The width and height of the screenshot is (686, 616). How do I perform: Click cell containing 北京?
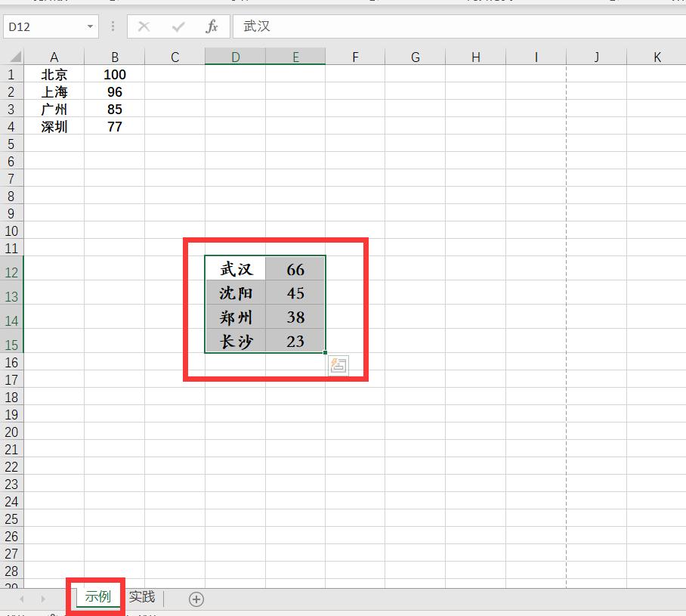54,74
